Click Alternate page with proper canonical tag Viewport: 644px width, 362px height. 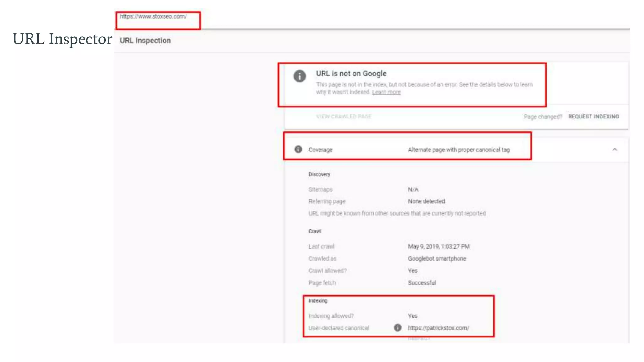[x=459, y=150]
